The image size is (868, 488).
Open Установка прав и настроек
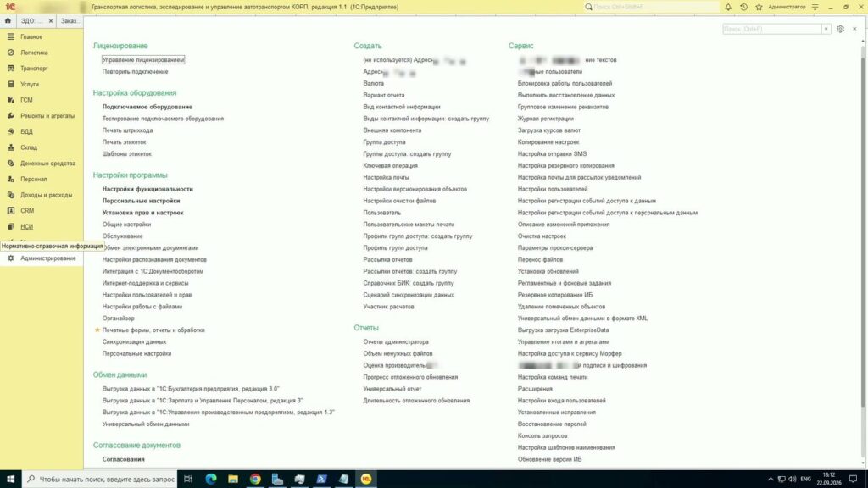click(x=142, y=213)
